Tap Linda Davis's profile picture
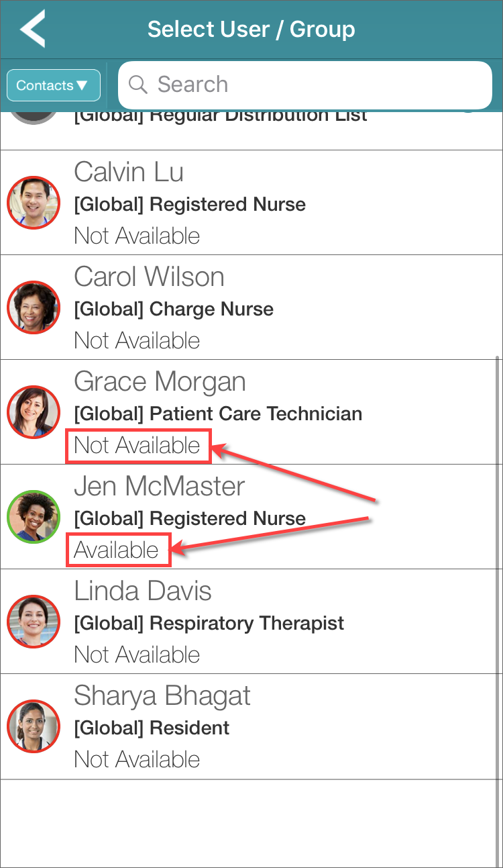The width and height of the screenshot is (503, 868). 34,622
